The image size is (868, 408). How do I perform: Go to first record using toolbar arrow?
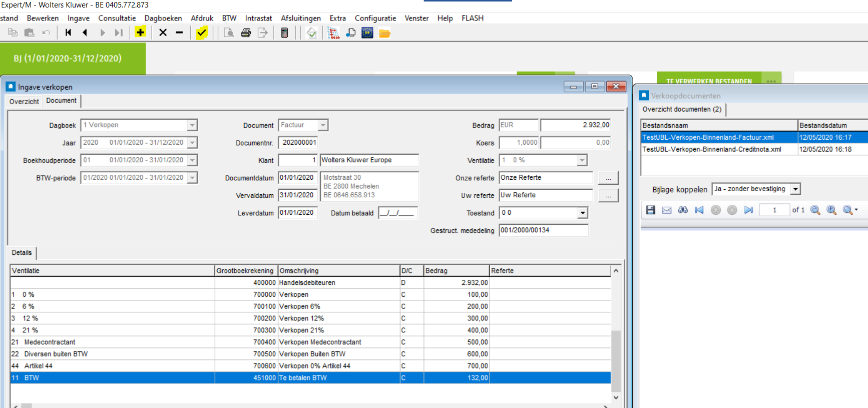pyautogui.click(x=68, y=33)
